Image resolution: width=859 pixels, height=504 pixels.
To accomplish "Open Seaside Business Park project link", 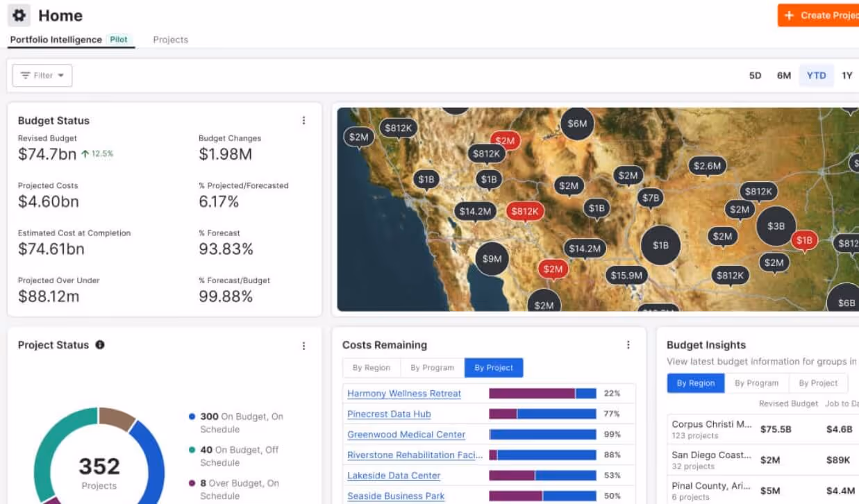I will click(396, 496).
